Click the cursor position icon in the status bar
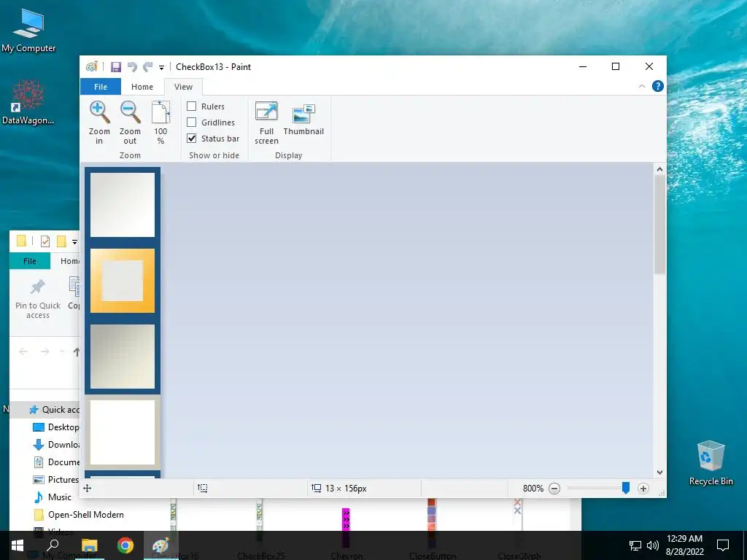Image resolution: width=747 pixels, height=560 pixels. click(x=88, y=488)
